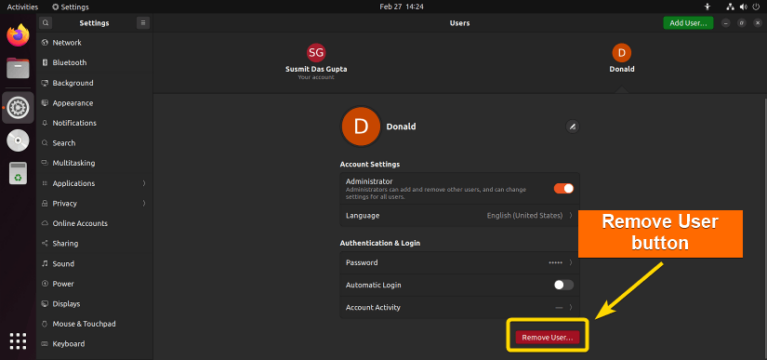Viewport: 767px width, 360px height.
Task: Open Sharing settings in sidebar
Action: (94, 244)
